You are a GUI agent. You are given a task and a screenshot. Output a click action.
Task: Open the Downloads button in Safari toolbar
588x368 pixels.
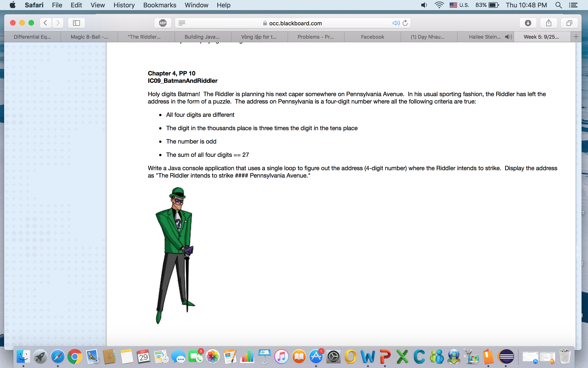pos(528,23)
